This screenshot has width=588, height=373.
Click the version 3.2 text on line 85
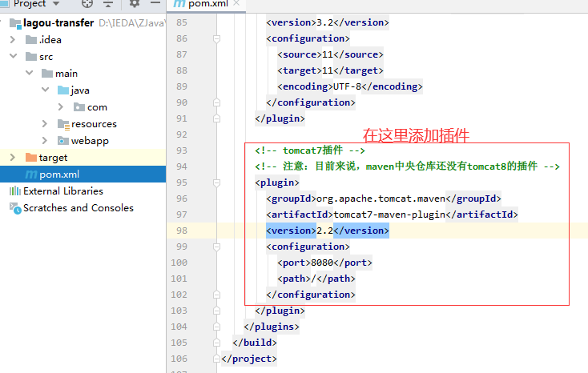pyautogui.click(x=328, y=22)
